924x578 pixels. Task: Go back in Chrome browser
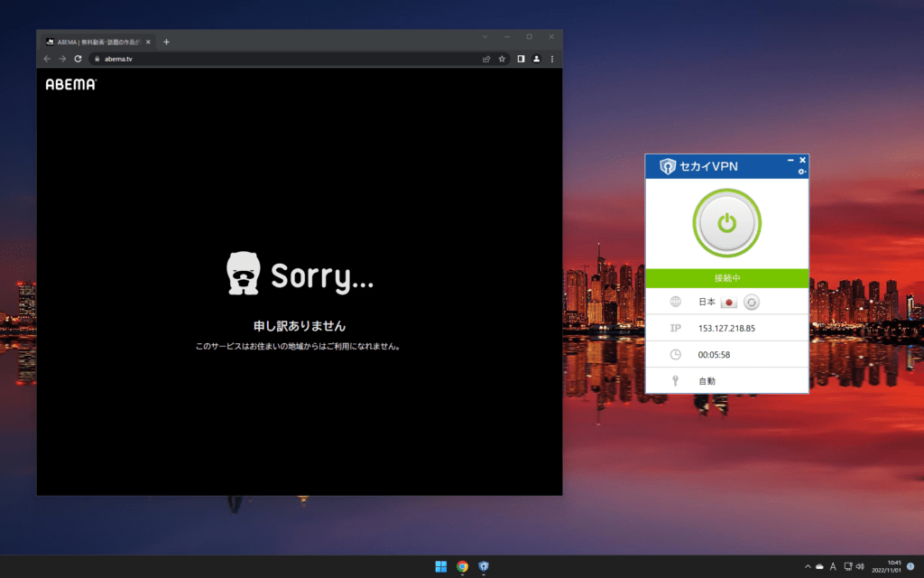click(x=47, y=59)
